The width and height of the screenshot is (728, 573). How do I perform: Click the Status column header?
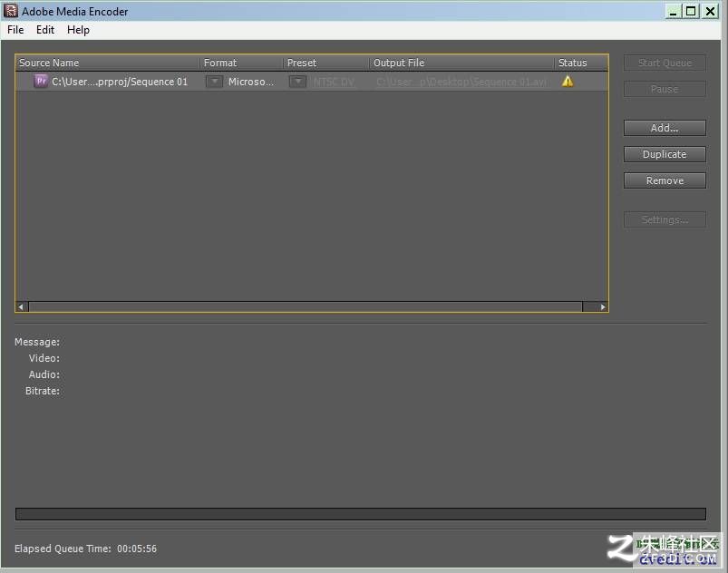pos(581,63)
